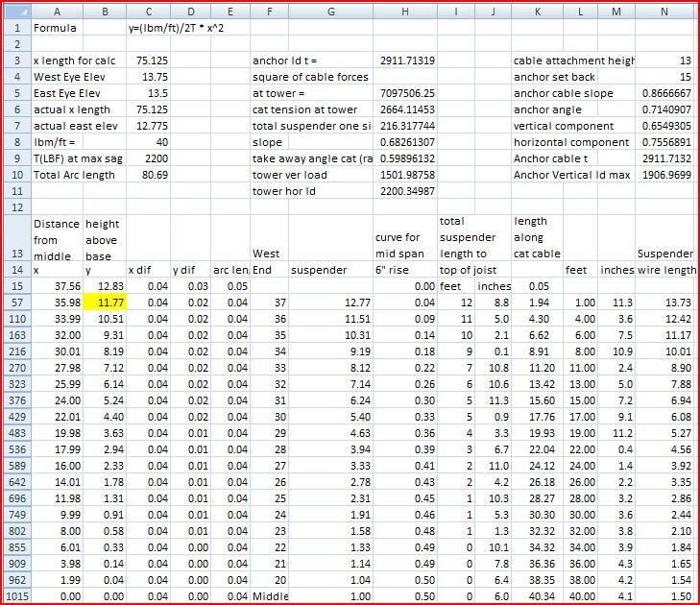Select row 1015 header
This screenshot has width=700, height=605.
pos(17,596)
